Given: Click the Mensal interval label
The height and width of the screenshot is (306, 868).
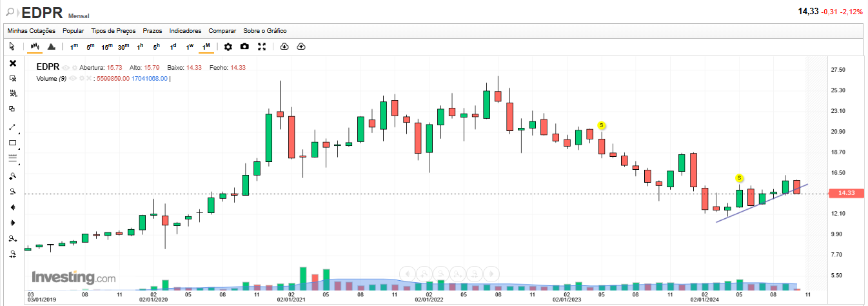Looking at the screenshot, I should point(79,15).
